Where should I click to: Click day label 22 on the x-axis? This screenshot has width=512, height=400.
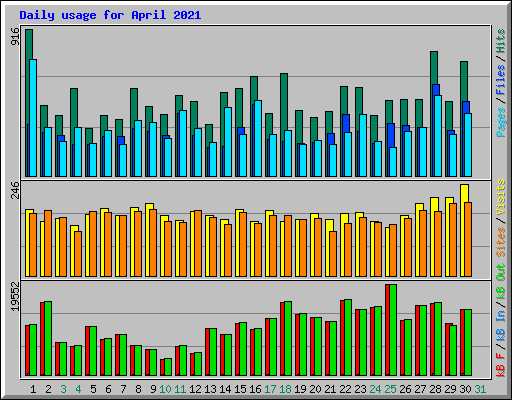(345, 389)
